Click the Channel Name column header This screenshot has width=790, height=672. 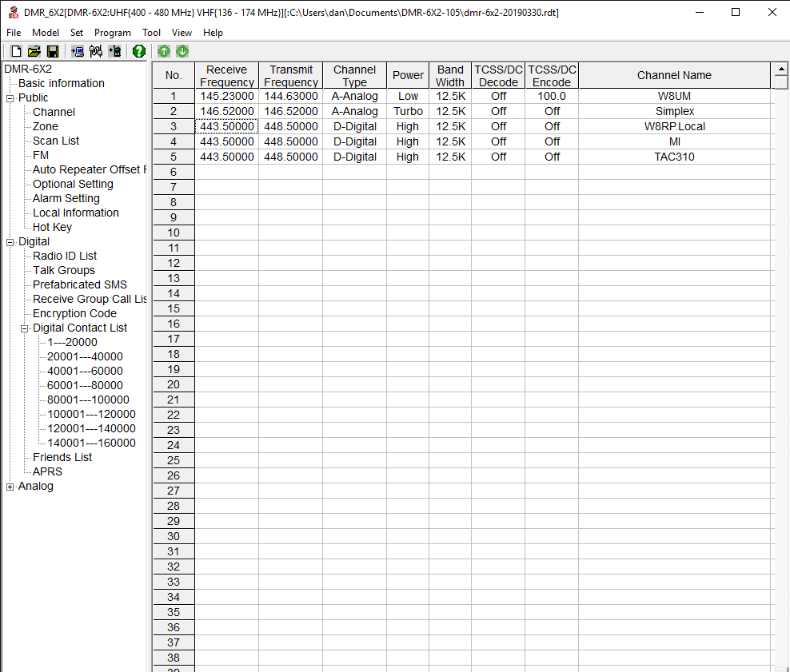pyautogui.click(x=674, y=75)
